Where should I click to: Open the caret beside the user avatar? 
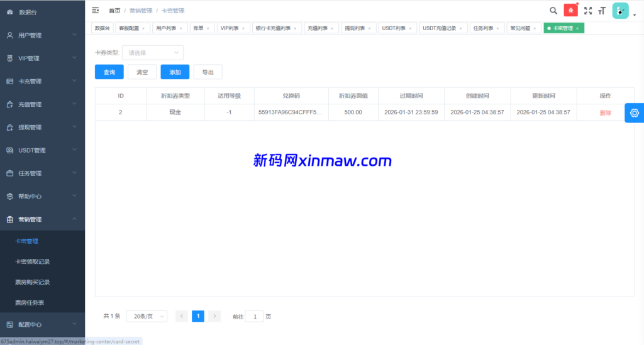click(x=635, y=15)
